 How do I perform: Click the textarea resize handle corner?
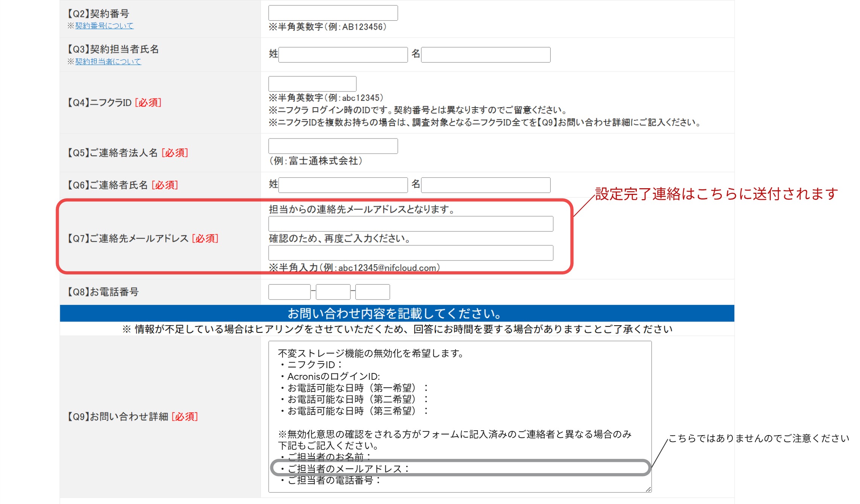tap(648, 489)
